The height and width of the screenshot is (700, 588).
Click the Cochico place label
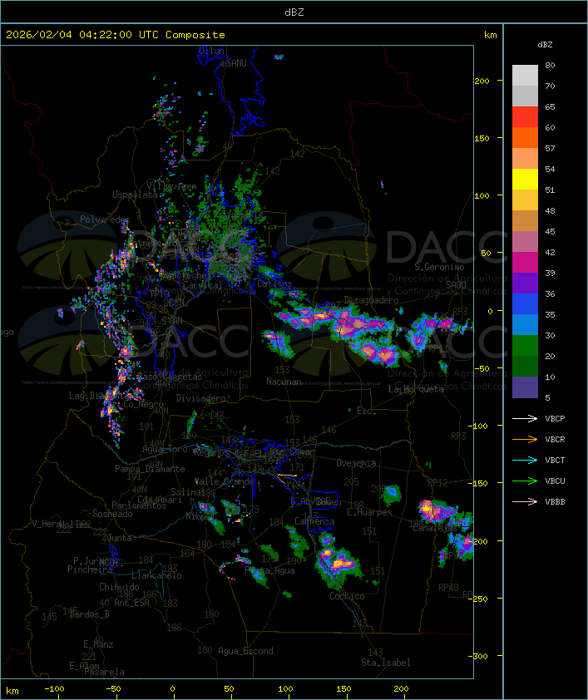(x=347, y=596)
